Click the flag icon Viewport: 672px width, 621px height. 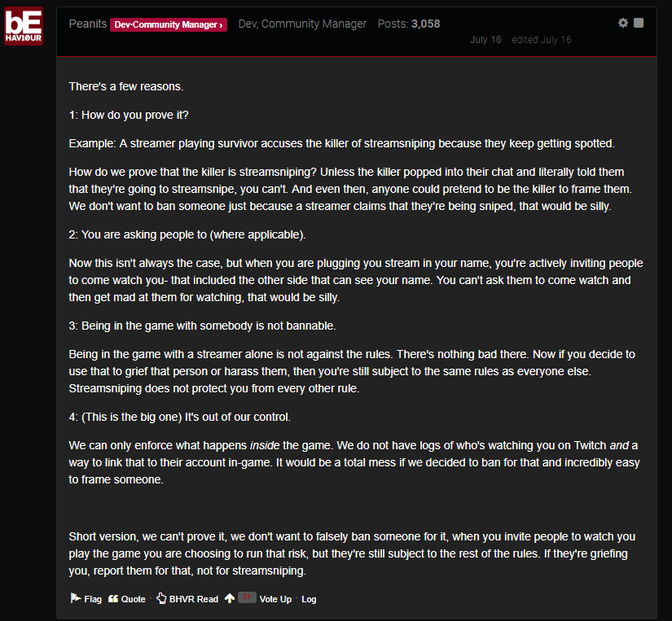click(76, 598)
